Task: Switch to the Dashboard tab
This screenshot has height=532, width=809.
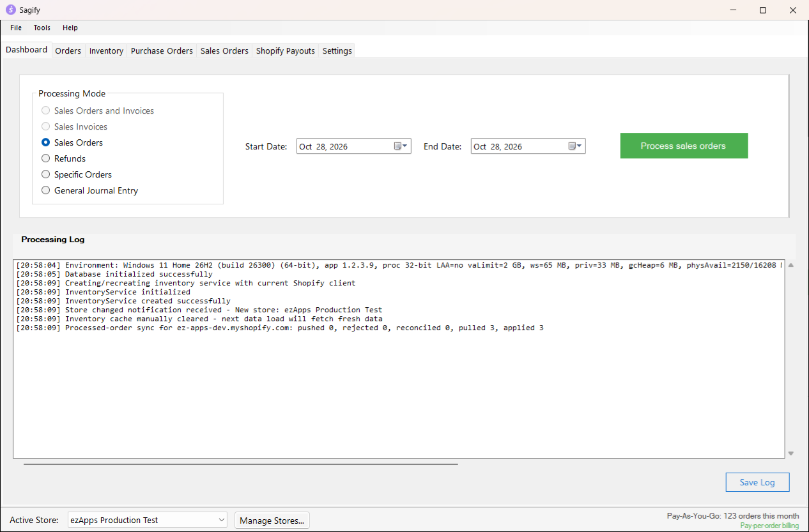Action: click(27, 50)
